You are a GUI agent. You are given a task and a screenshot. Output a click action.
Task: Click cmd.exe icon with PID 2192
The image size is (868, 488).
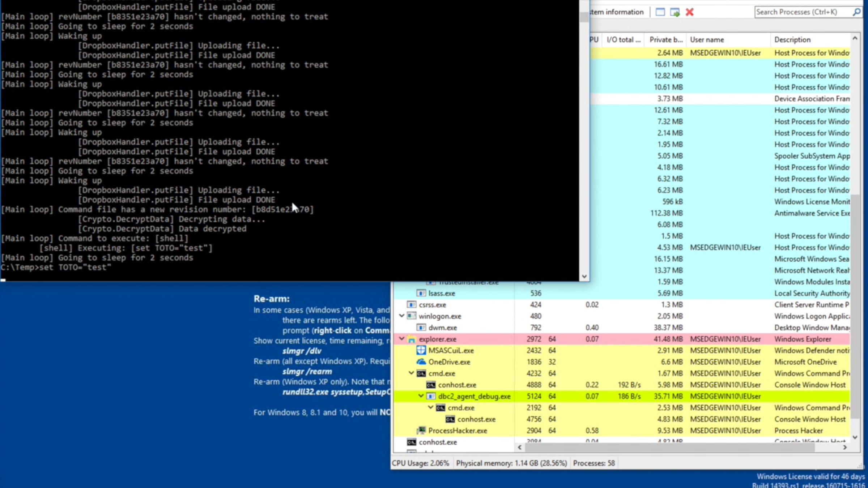point(441,408)
